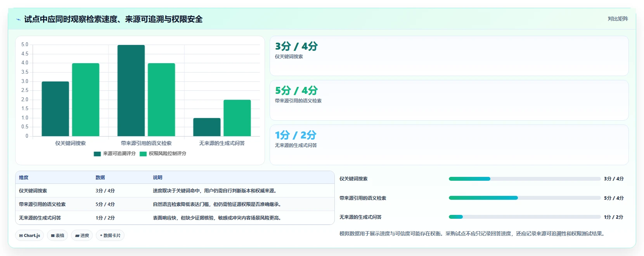Click the footnote text starting 模拟数据用于展示
Viewport: 644px width, 256px height.
[472, 234]
